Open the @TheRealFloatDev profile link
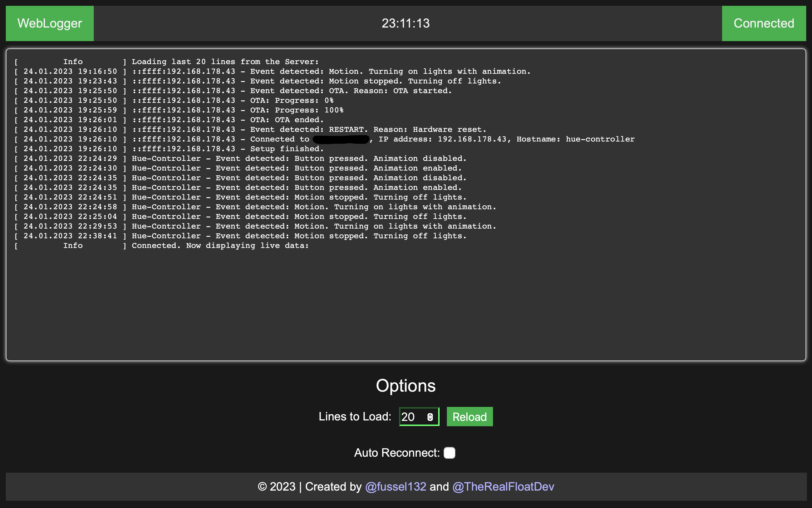Screen dimensions: 812x508 point(503,486)
